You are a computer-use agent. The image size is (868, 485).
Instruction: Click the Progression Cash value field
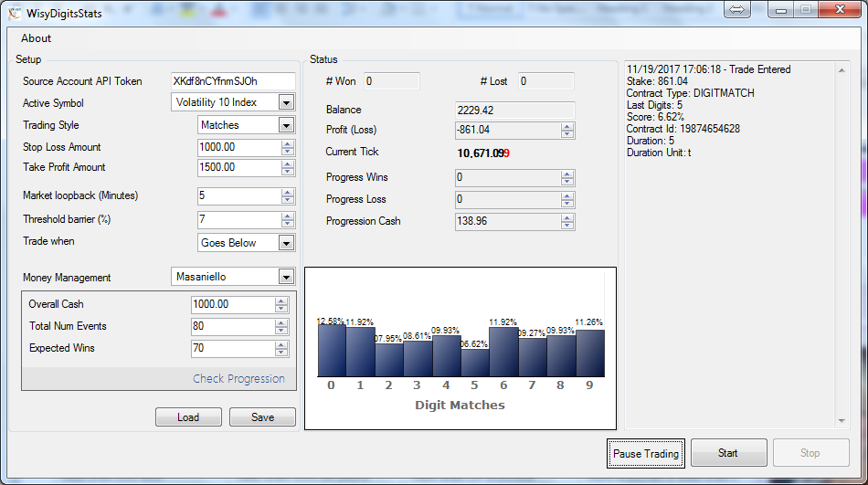[508, 221]
